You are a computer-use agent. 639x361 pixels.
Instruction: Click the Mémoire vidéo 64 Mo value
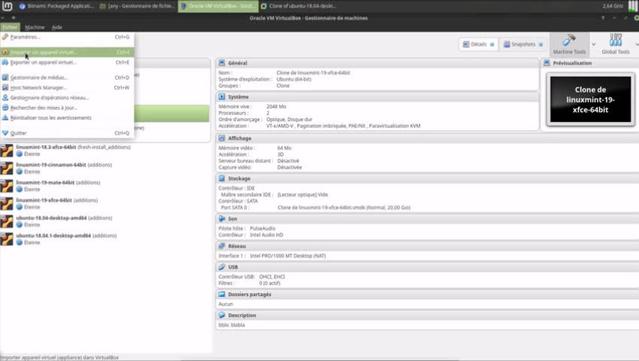(x=284, y=148)
